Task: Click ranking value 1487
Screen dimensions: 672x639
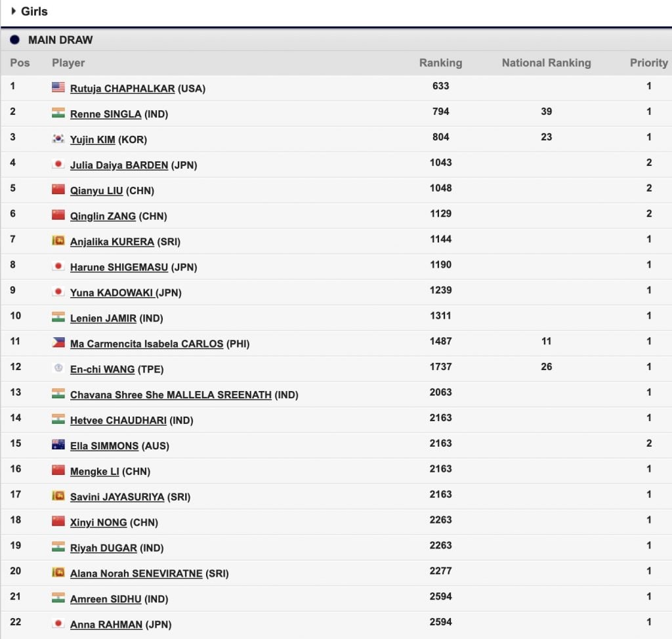Action: 440,341
